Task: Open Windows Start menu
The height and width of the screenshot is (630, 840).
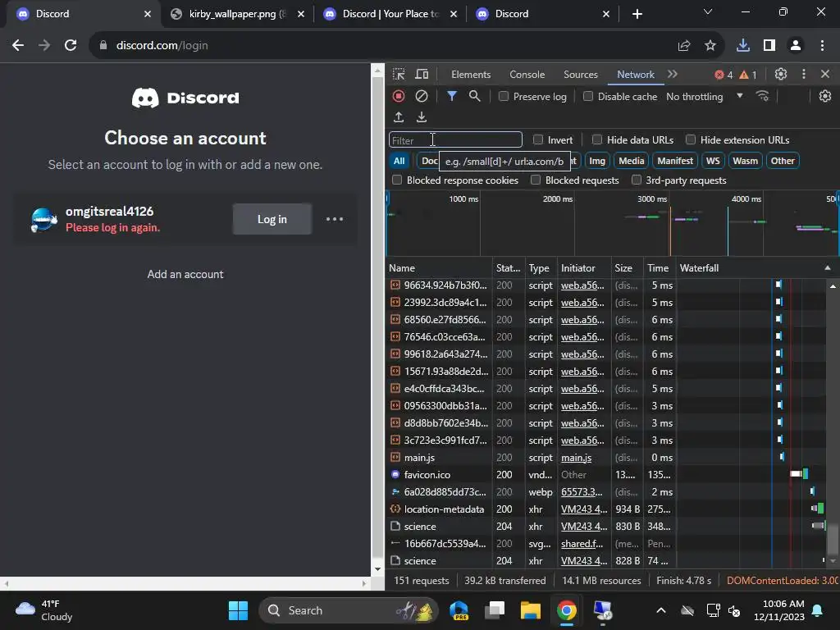Action: (238, 610)
